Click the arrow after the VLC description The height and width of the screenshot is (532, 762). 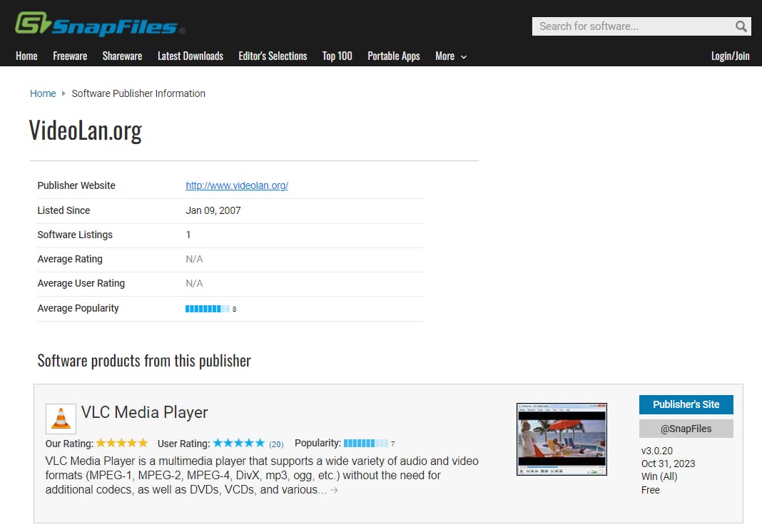(334, 490)
